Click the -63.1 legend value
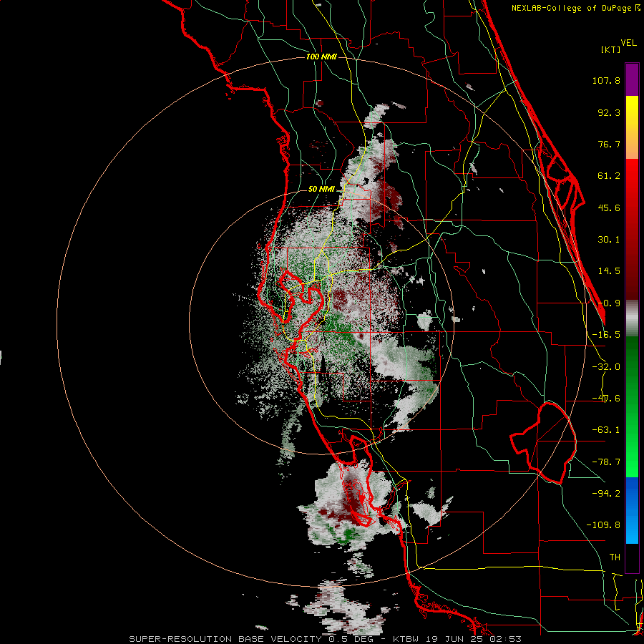Image resolution: width=644 pixels, height=644 pixels. click(x=606, y=430)
